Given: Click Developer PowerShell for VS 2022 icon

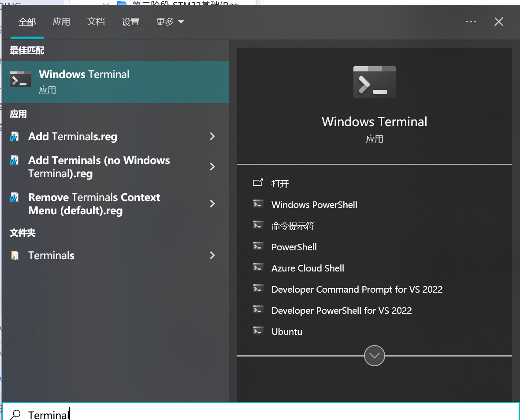Looking at the screenshot, I should tap(258, 309).
